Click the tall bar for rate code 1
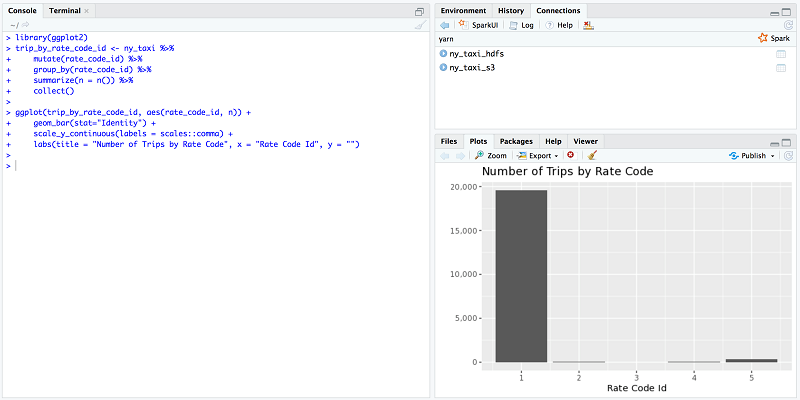 point(521,276)
